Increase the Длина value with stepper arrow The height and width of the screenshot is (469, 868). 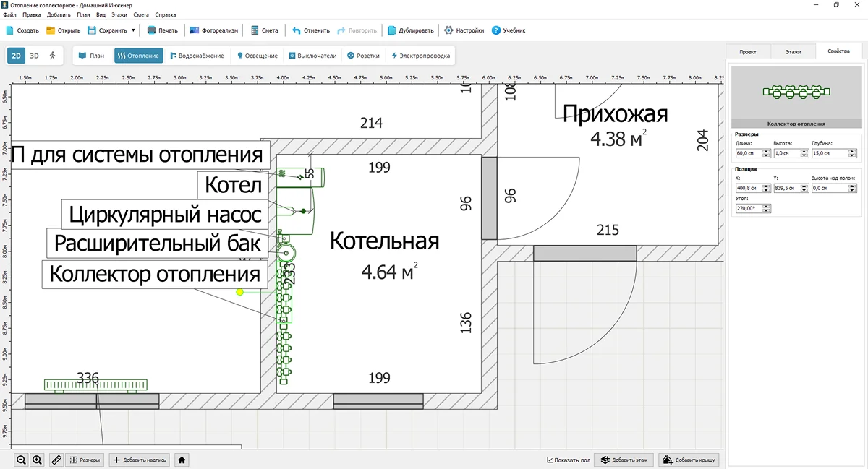(x=765, y=152)
